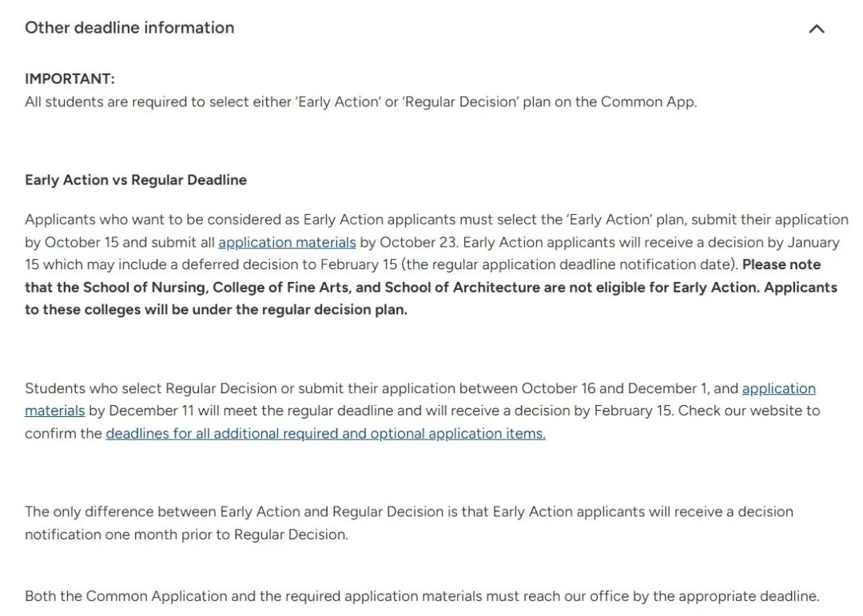Click the 'Early Action vs Regular Deadline' heading
The height and width of the screenshot is (616, 863).
pyautogui.click(x=136, y=180)
